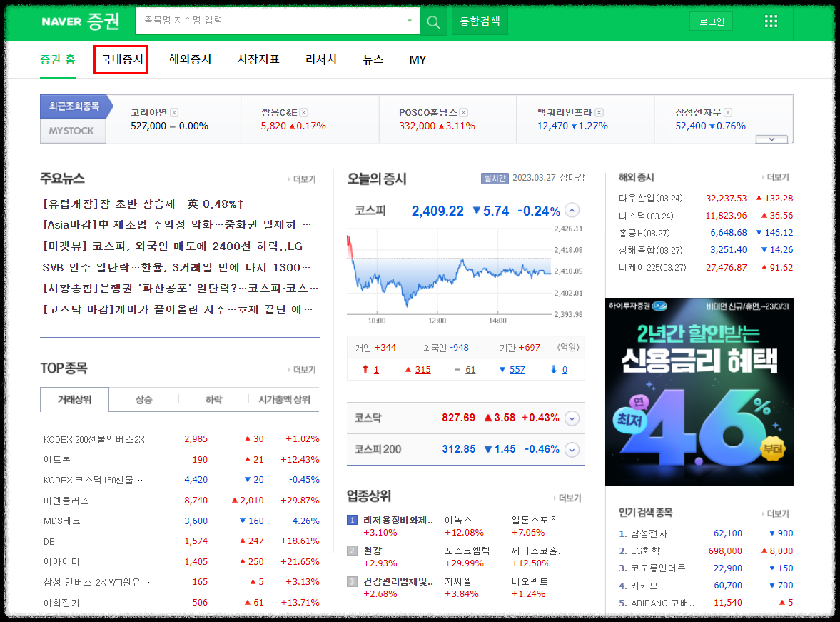Collapse the 코스피 chart chevron
The width and height of the screenshot is (840, 622).
tap(572, 210)
